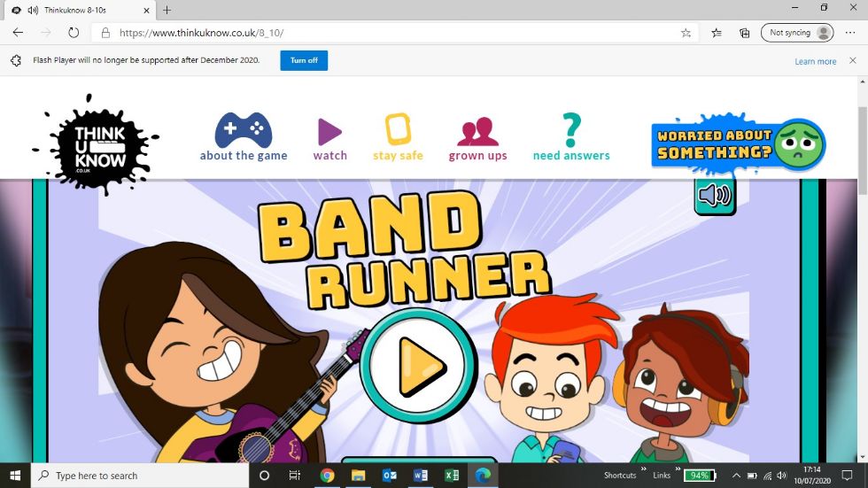
Task: Mute tab via the tab audio icon
Action: (x=34, y=10)
